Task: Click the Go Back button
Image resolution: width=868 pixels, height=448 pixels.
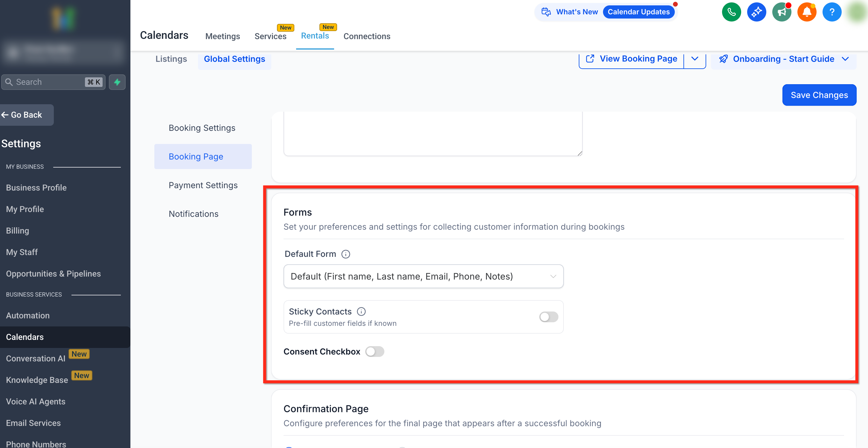Action: click(x=26, y=115)
